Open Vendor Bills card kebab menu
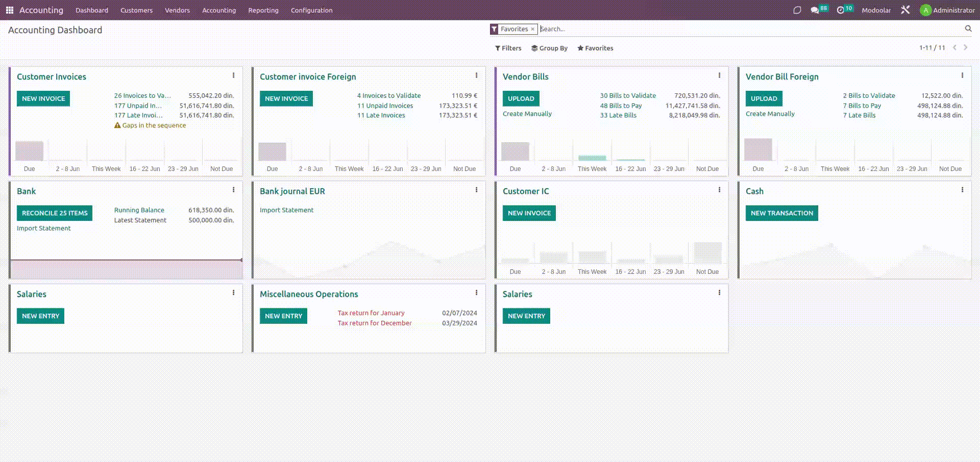Image resolution: width=980 pixels, height=462 pixels. tap(719, 75)
